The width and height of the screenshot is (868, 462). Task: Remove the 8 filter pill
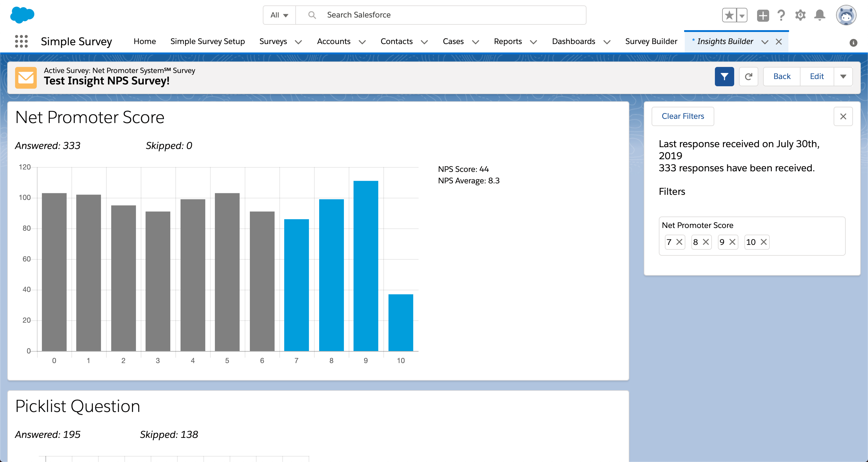pos(706,242)
